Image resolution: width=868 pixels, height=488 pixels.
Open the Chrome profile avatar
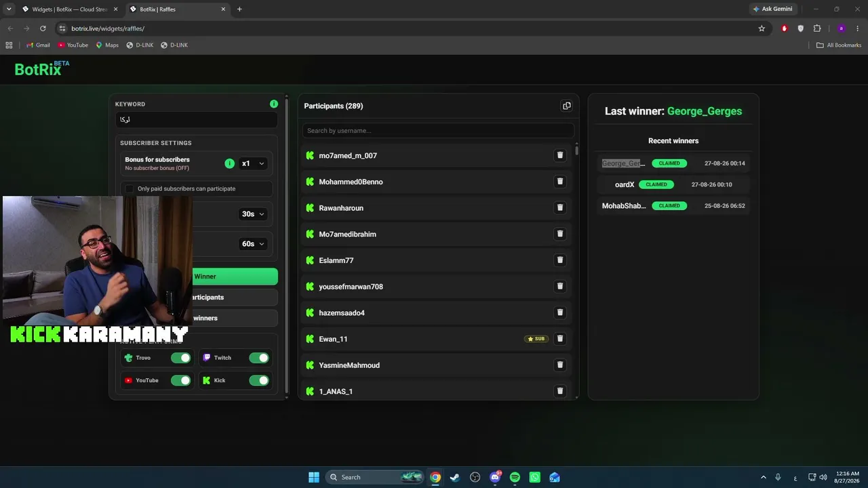click(x=842, y=28)
